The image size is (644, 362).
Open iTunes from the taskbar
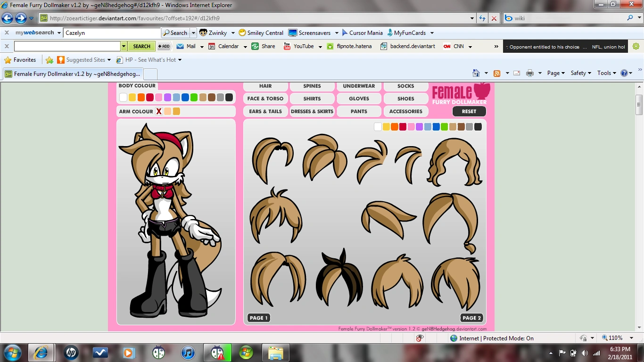188,353
